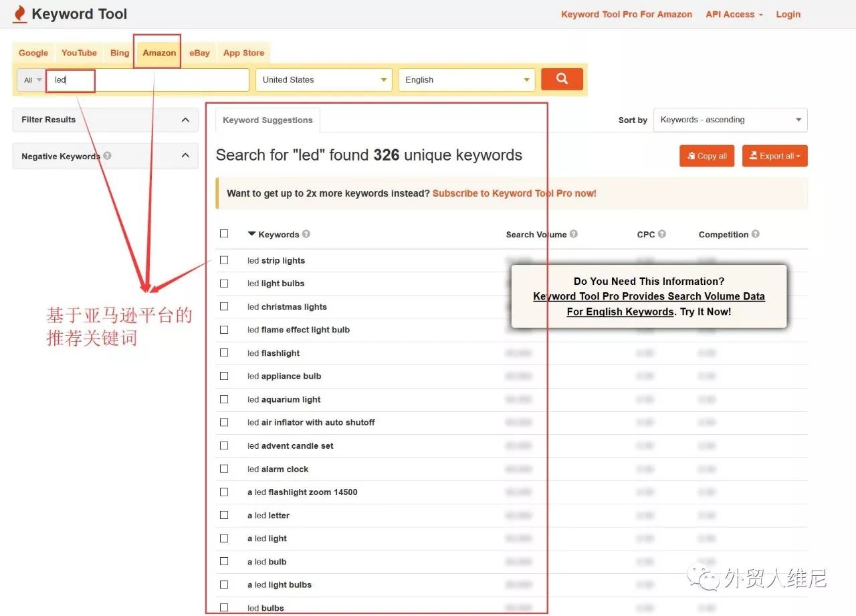Tick checkbox for a led bulb
Image resolution: width=856 pixels, height=616 pixels.
coord(224,561)
